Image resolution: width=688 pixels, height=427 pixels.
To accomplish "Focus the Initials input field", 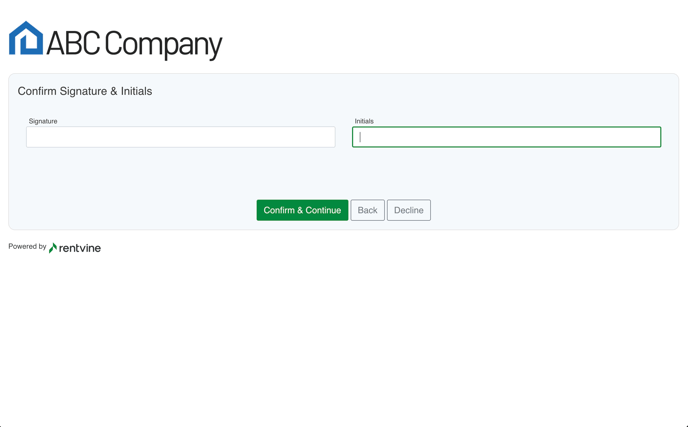I will [x=506, y=137].
